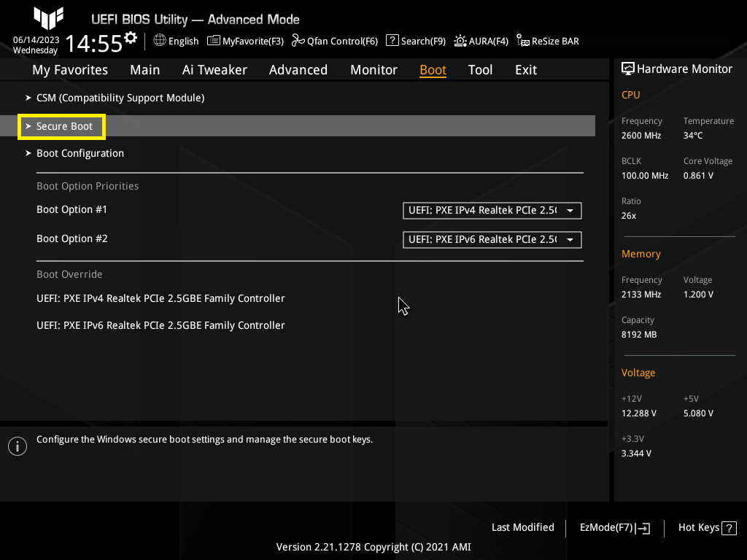
Task: Click the +3.3V reading 3.344 V
Action: tap(636, 454)
